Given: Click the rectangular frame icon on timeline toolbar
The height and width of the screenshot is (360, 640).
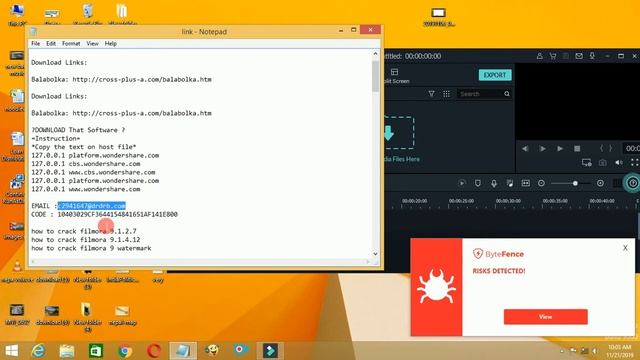Looking at the screenshot, I should pyautogui.click(x=526, y=183).
